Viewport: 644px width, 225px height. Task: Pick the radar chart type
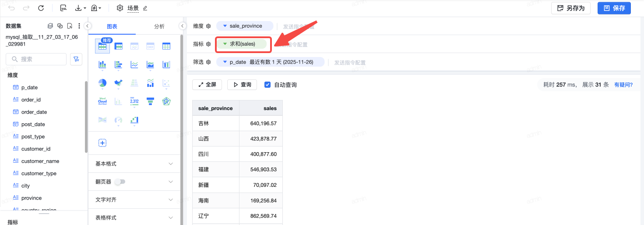coord(166,101)
